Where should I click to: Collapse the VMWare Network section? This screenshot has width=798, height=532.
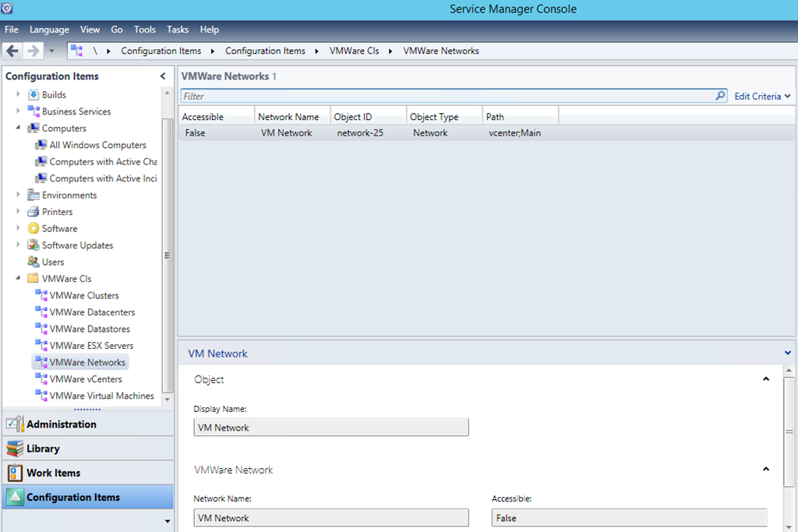[x=766, y=470]
